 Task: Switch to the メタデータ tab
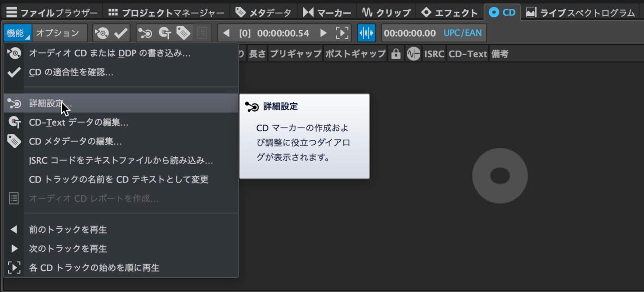[x=263, y=13]
